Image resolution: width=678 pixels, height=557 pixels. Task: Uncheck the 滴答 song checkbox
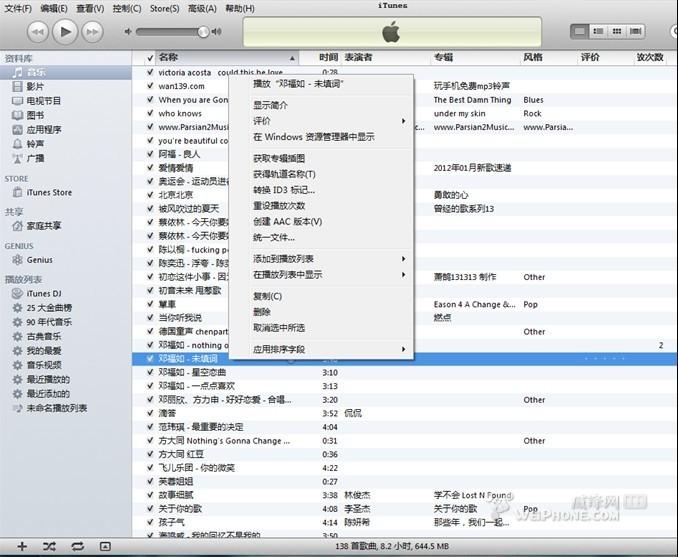[x=150, y=413]
